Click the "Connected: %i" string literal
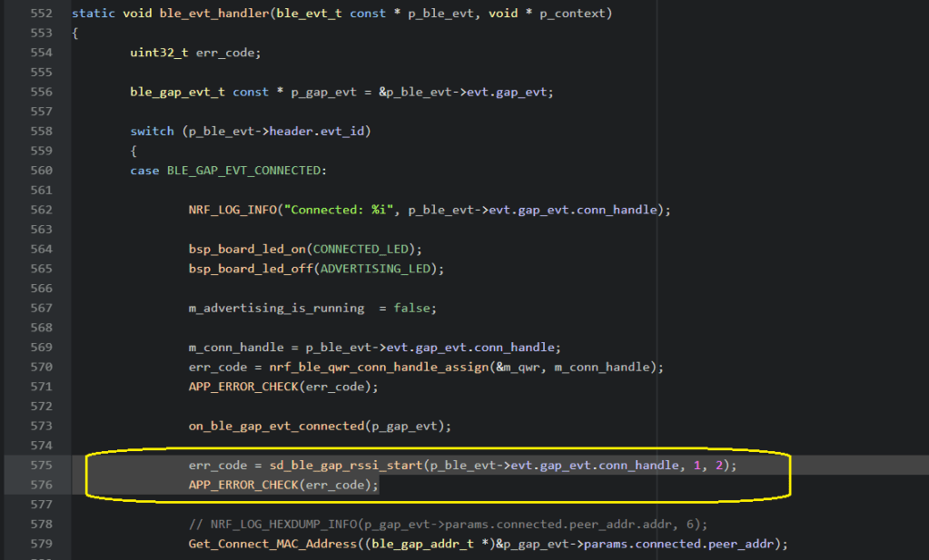The height and width of the screenshot is (560, 929). pyautogui.click(x=338, y=210)
